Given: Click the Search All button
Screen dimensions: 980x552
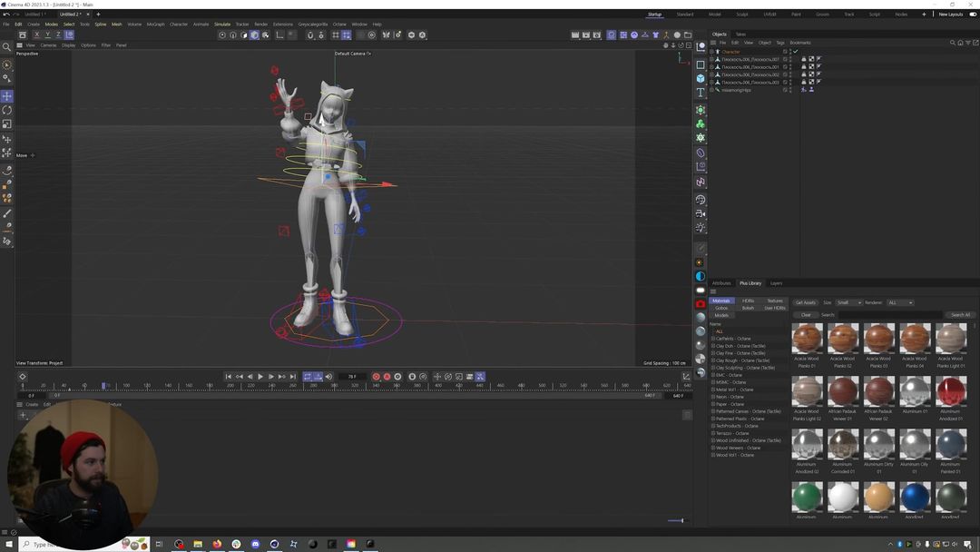Looking at the screenshot, I should click(x=960, y=314).
